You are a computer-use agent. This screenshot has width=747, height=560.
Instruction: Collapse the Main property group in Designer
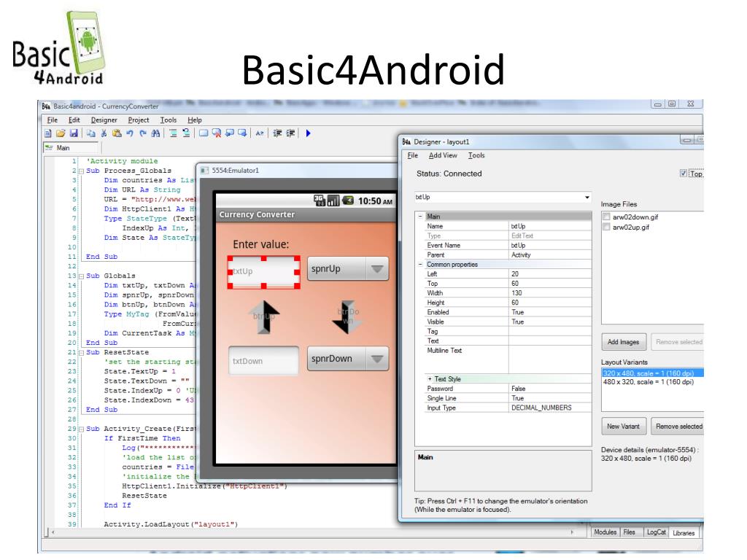420,216
